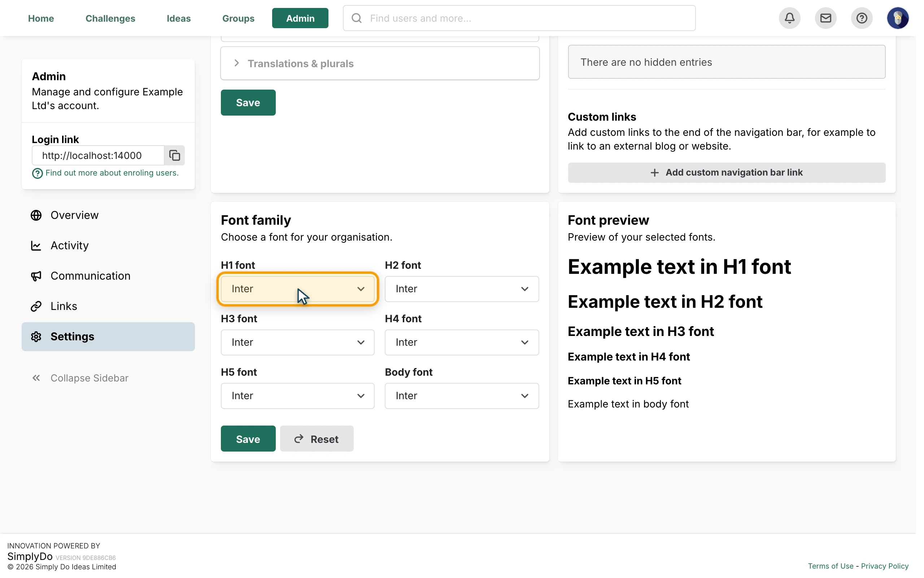Add custom navigation bar link

coord(726,172)
